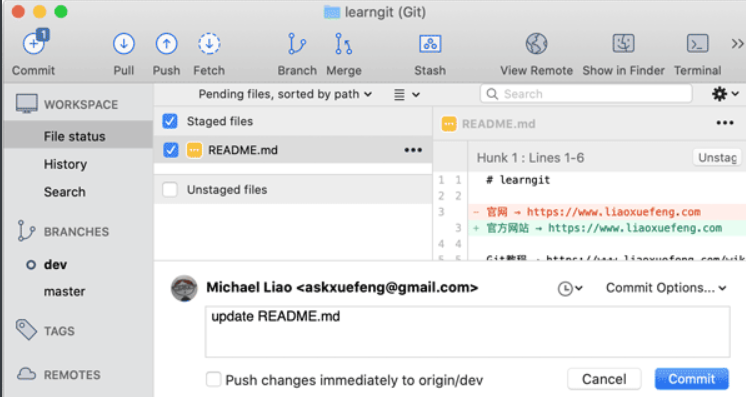Screen dimensions: 746x397
Task: Click the TAGS section label
Action: tap(59, 331)
